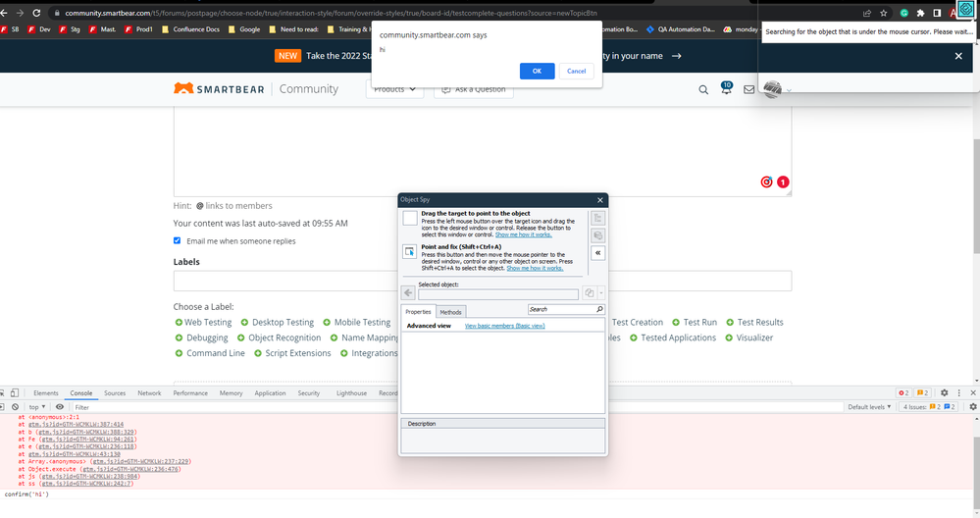Image resolution: width=980 pixels, height=518 pixels.
Task: Click the clear console icon in DevTools
Action: click(15, 406)
